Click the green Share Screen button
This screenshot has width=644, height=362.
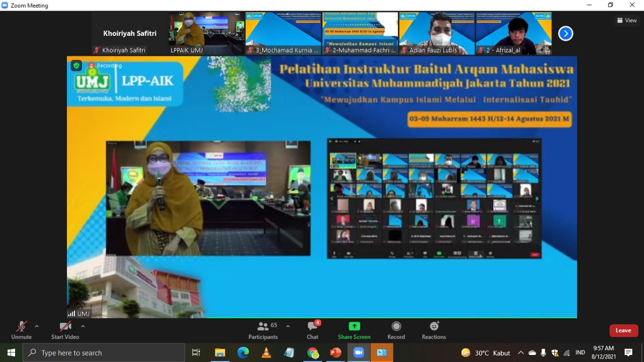pyautogui.click(x=354, y=330)
